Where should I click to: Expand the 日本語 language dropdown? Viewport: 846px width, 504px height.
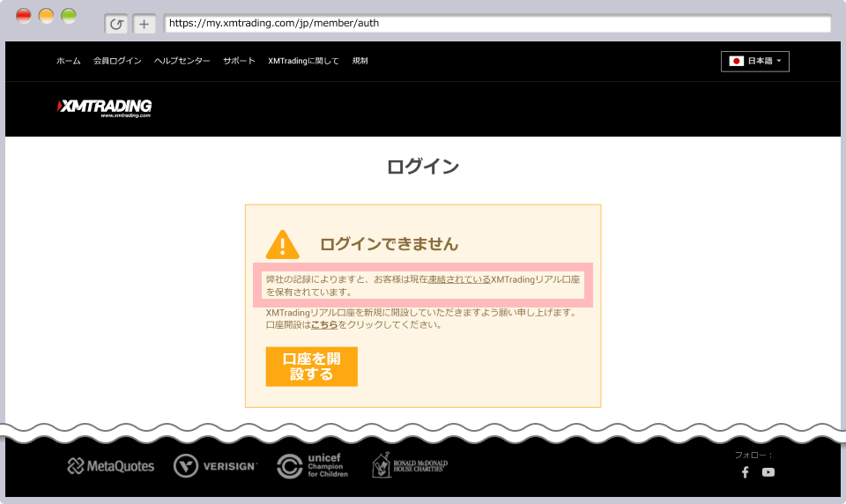tap(755, 61)
